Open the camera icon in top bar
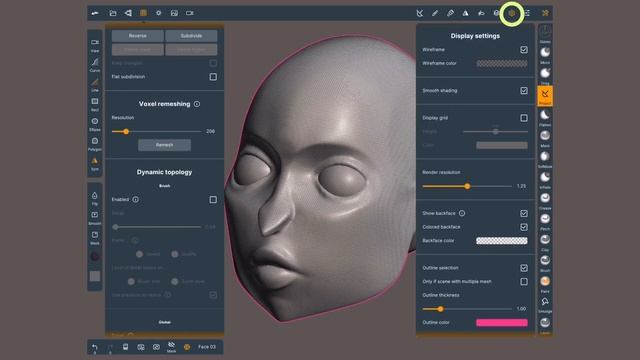 point(189,13)
